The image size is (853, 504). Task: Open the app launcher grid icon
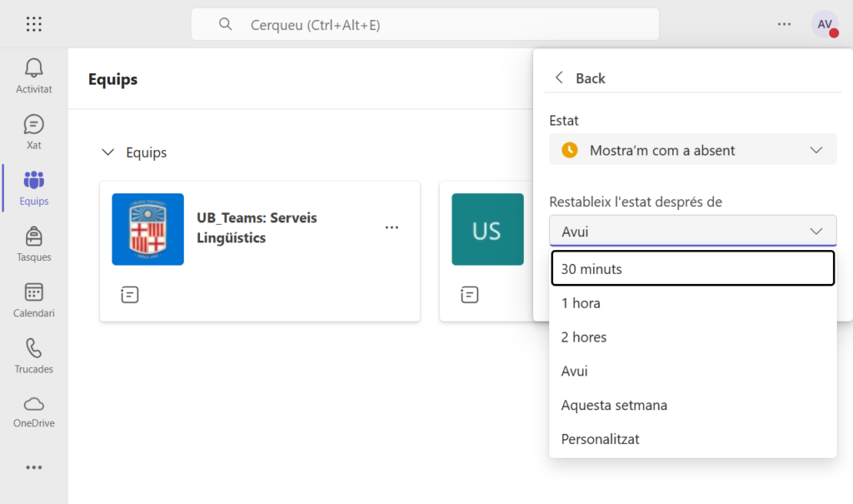(34, 24)
